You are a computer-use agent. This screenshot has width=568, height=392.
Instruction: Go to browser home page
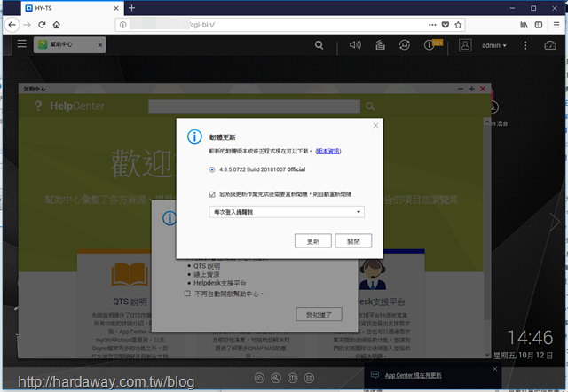57,25
